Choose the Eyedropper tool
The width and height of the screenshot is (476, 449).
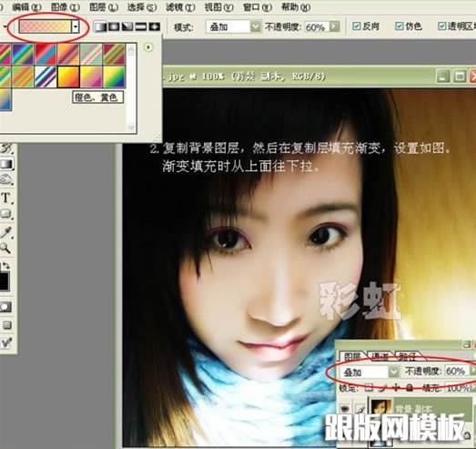6,232
